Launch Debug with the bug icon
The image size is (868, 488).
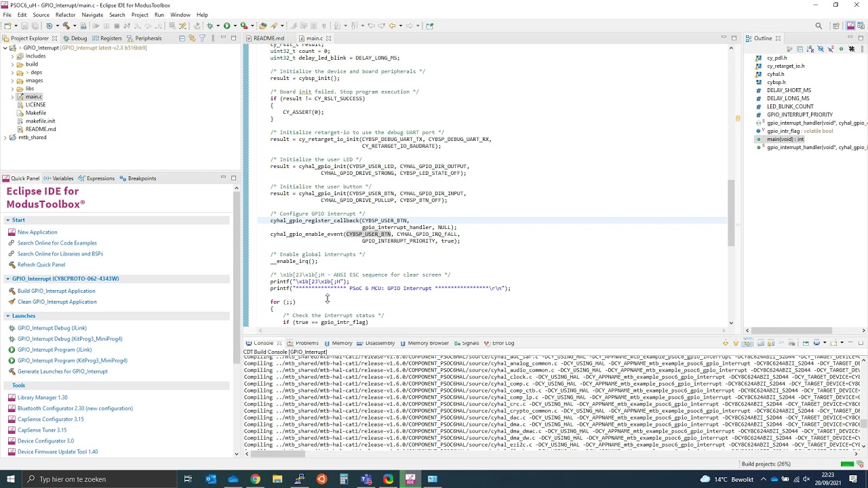click(x=210, y=26)
